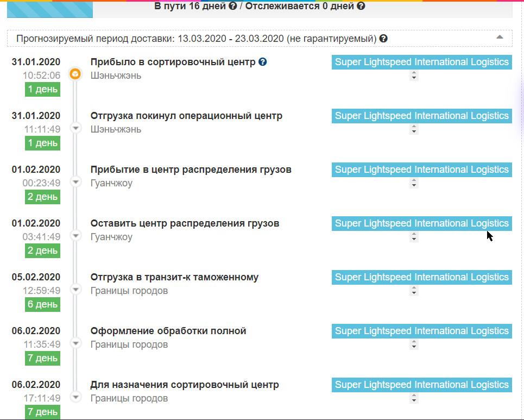This screenshot has height=420, width=524.
Task: Open carrier badge for 'Прибытие в центр распределения'
Action: pyautogui.click(x=422, y=170)
